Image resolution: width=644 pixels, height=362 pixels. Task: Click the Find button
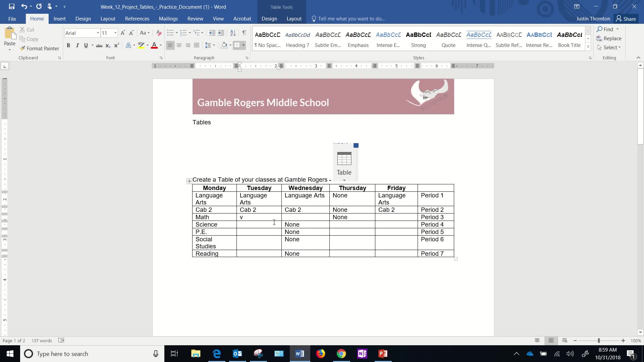tap(605, 29)
